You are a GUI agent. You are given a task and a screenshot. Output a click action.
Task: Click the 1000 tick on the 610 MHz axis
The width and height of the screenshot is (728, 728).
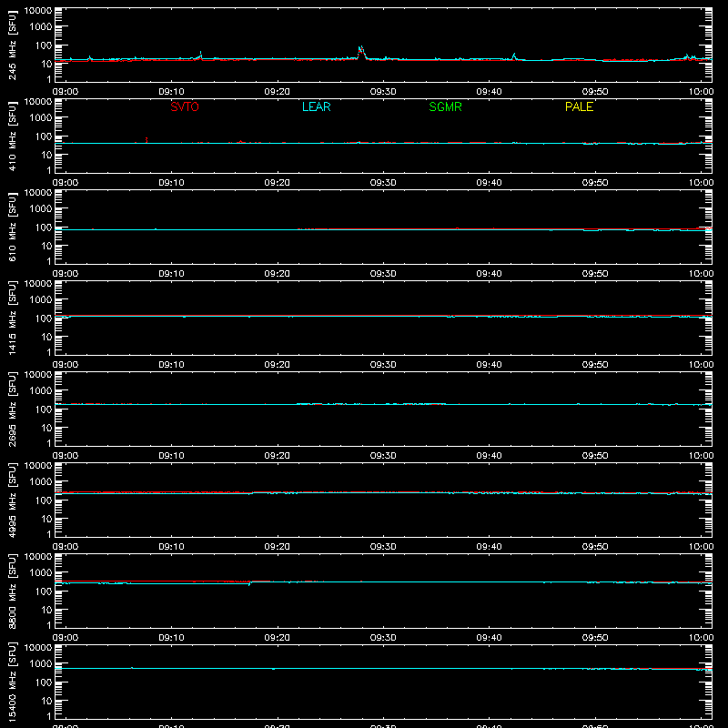click(x=41, y=209)
